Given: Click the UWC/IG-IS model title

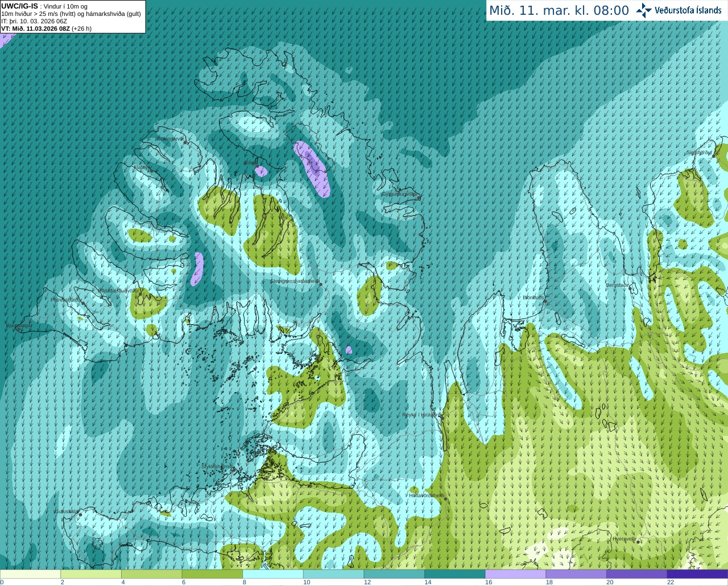Looking at the screenshot, I should [20, 6].
